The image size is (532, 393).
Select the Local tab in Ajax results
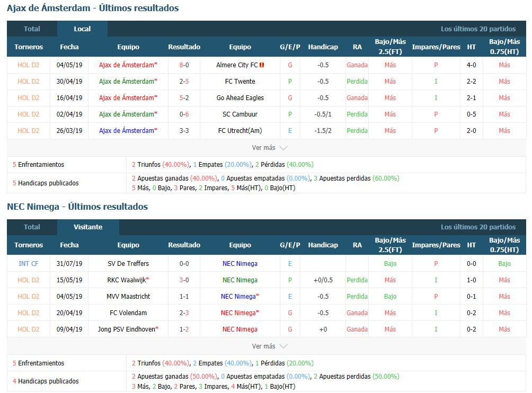(82, 29)
